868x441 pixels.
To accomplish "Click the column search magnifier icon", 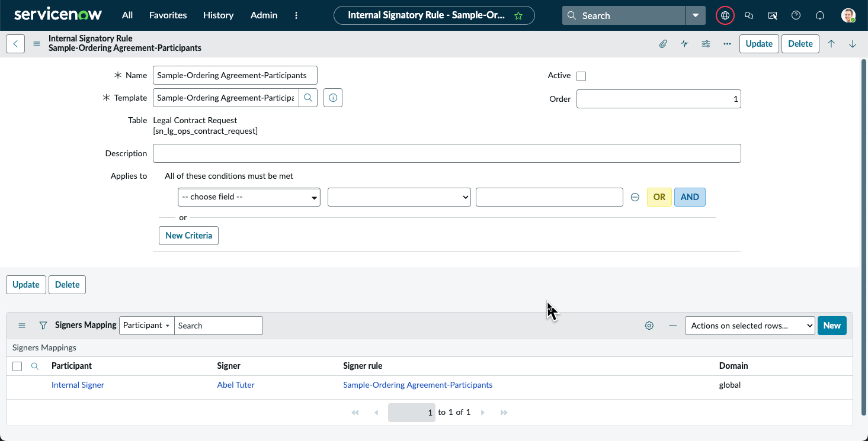I will coord(35,366).
